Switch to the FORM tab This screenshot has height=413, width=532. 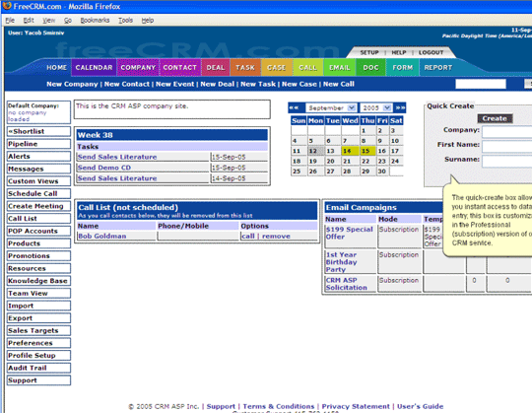pos(403,68)
